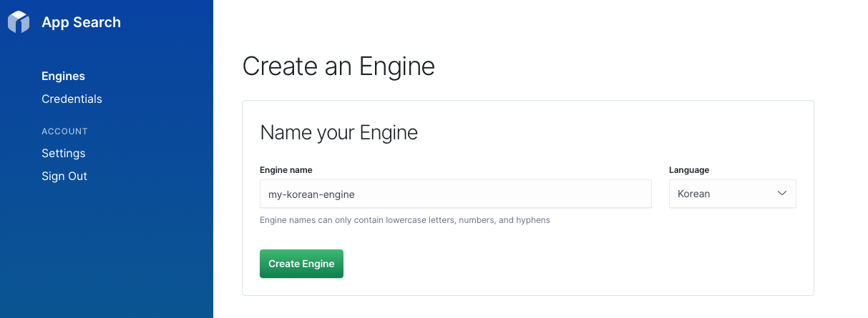This screenshot has height=318, width=868.
Task: Open the Language dropdown showing Korean
Action: [732, 194]
